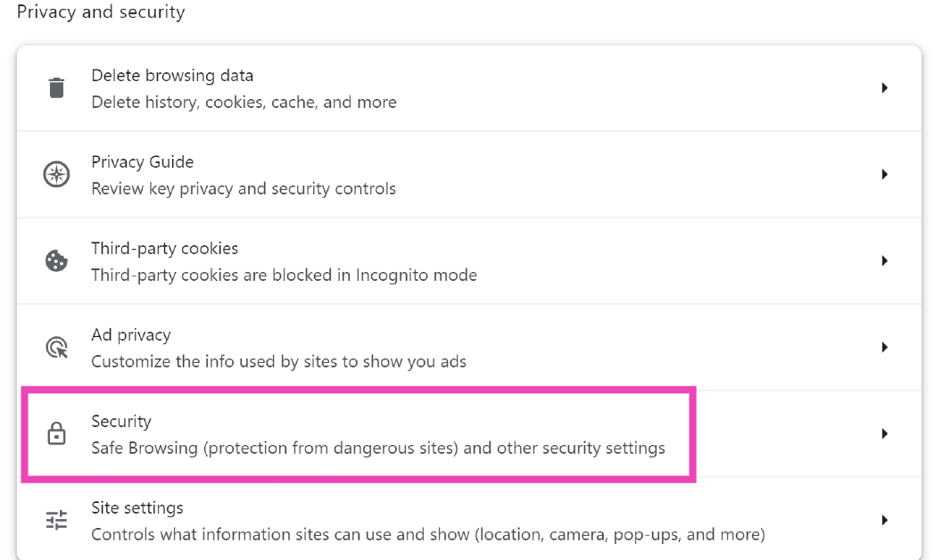
Task: Click the padlock icon next to Security
Action: tap(56, 434)
